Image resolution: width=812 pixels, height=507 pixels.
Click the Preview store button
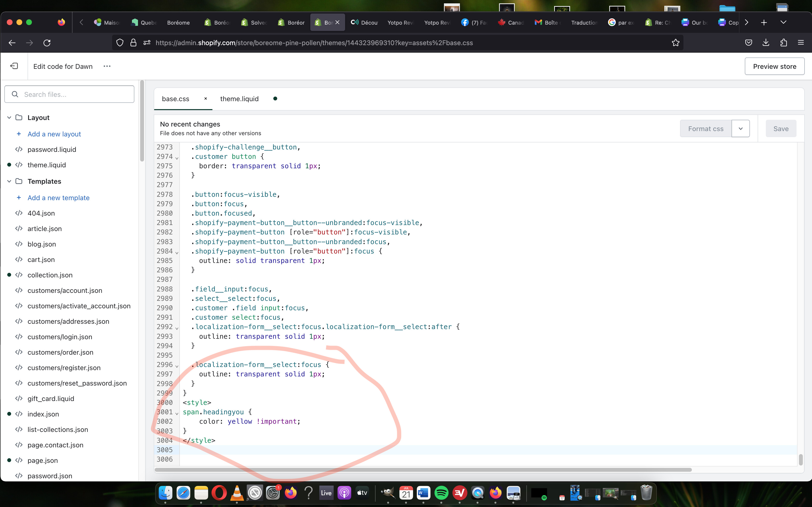tap(774, 66)
